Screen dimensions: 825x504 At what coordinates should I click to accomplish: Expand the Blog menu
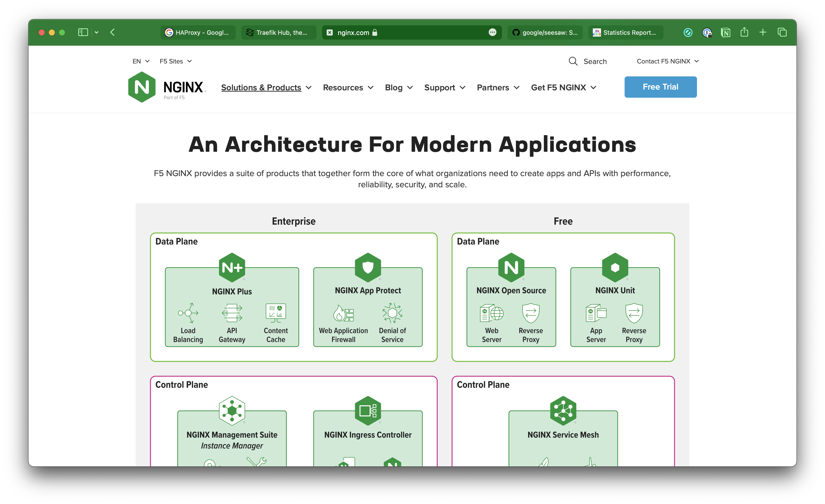click(x=399, y=87)
